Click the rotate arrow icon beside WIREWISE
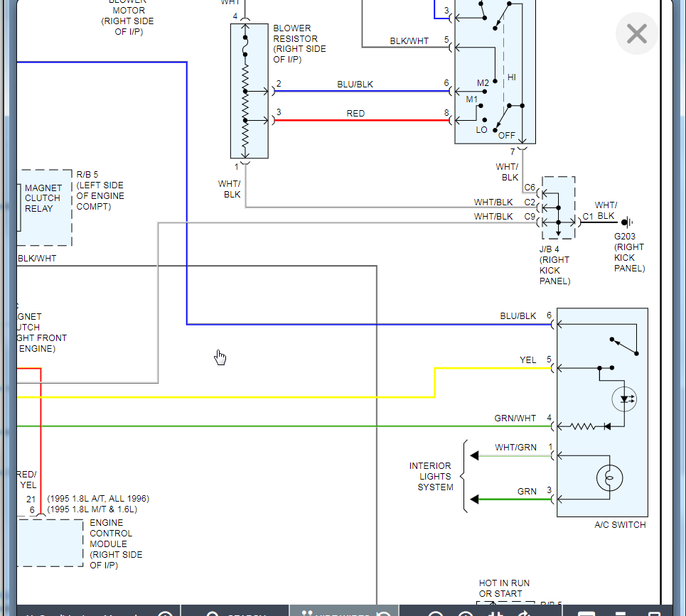This screenshot has width=686, height=616. [384, 614]
